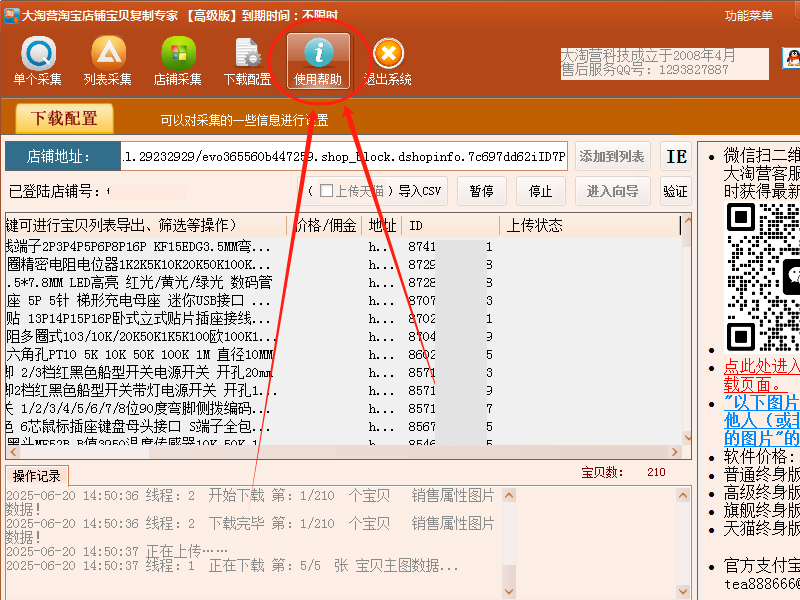Click the IE browser button
Viewport: 800px width, 600px height.
tap(677, 157)
